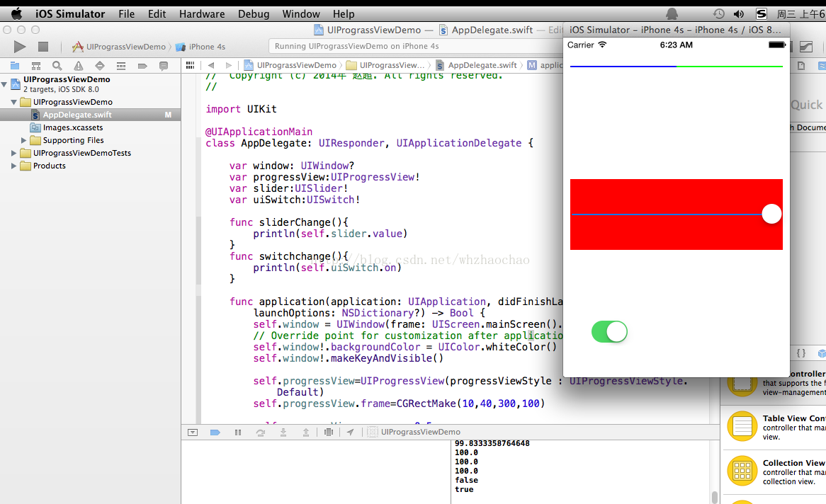Screen dimensions: 826x504
Task: Open the File menu
Action: 126,14
